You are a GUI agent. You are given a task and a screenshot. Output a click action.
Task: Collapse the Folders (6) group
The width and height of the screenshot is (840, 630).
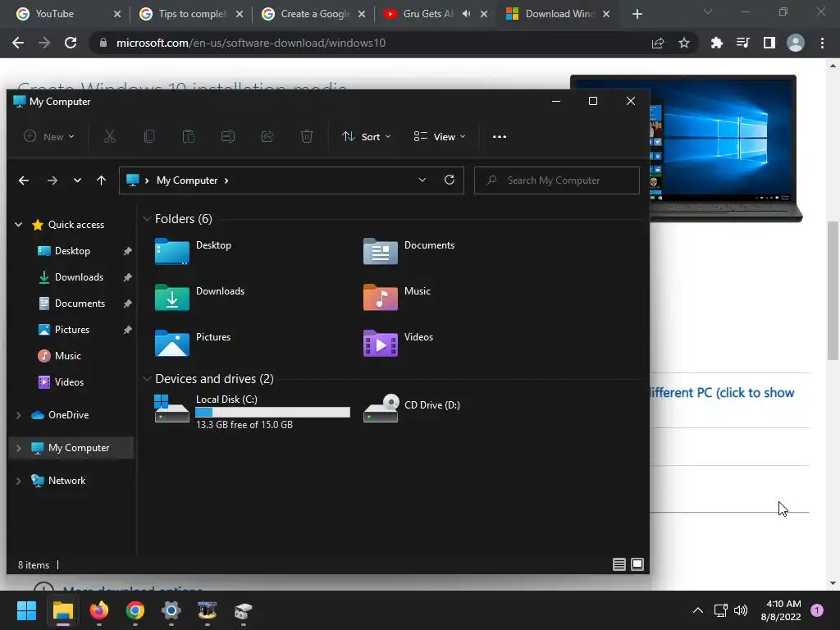(x=147, y=219)
